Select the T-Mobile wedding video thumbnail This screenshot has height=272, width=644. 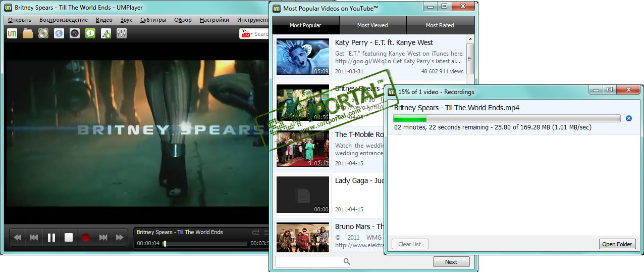[x=303, y=149]
